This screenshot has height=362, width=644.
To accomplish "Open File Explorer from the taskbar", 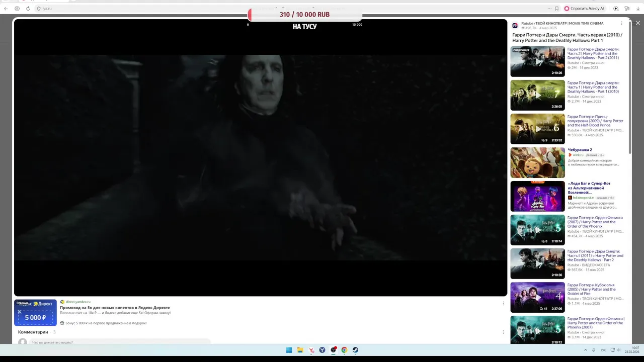I will tap(300, 350).
